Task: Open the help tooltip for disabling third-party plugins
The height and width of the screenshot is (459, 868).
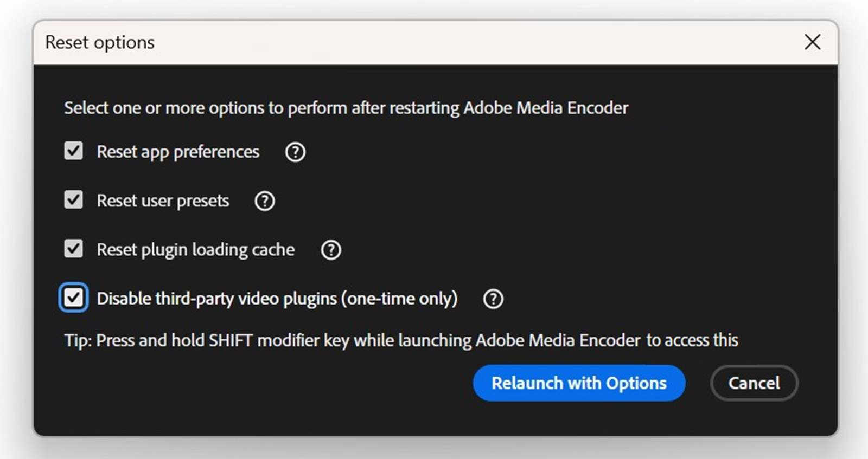Action: coord(493,299)
